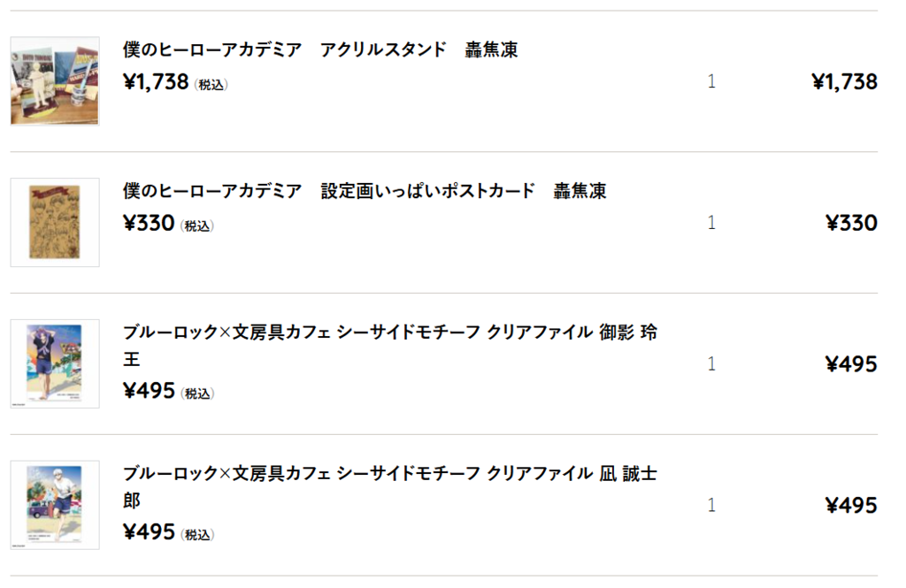Open the 凪 誠士郎 clear file thumbnail
This screenshot has height=588, width=906.
pyautogui.click(x=55, y=505)
